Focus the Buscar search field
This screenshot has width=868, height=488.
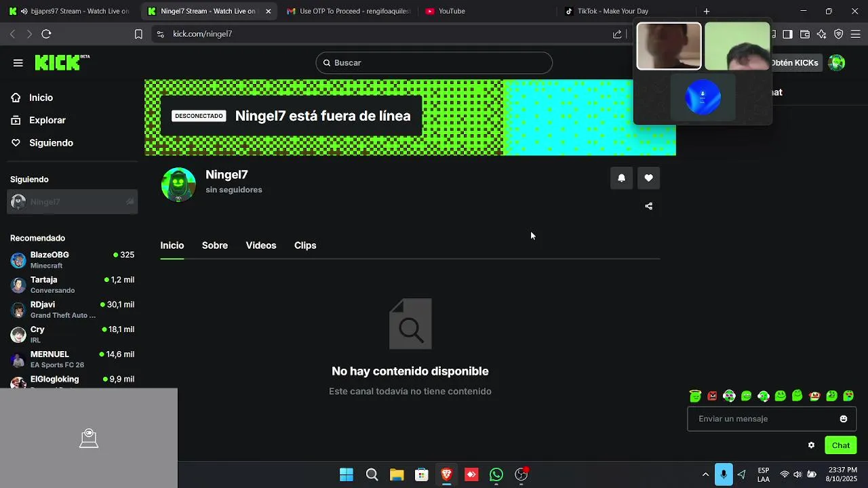(x=434, y=63)
